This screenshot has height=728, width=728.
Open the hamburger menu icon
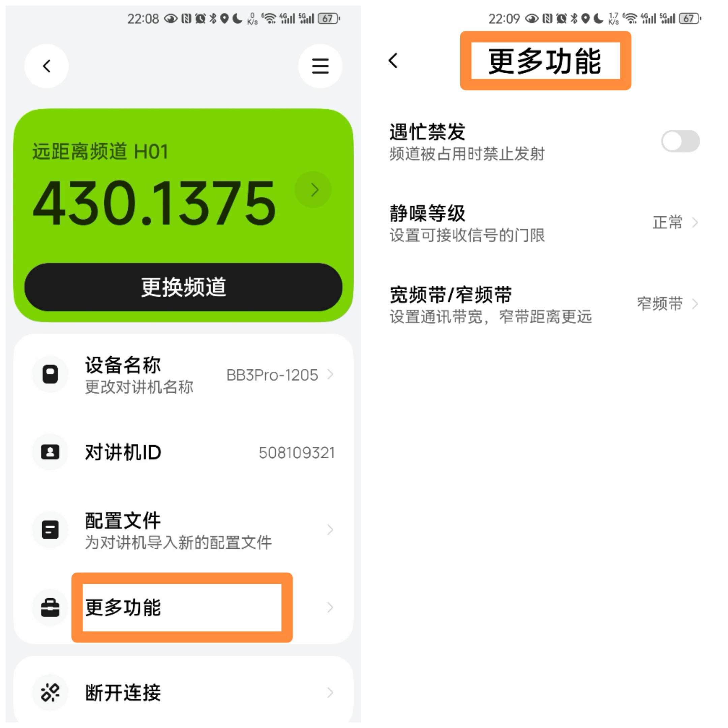[x=320, y=66]
